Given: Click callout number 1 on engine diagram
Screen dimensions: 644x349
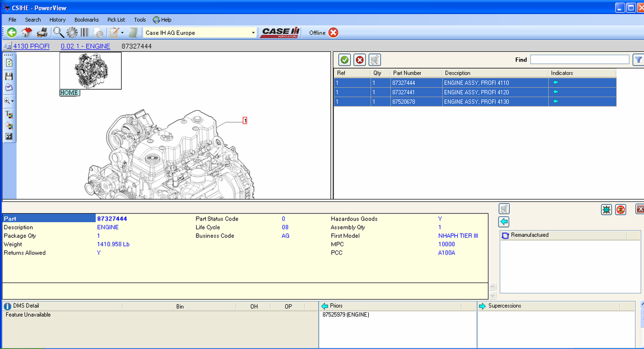Looking at the screenshot, I should (x=245, y=120).
